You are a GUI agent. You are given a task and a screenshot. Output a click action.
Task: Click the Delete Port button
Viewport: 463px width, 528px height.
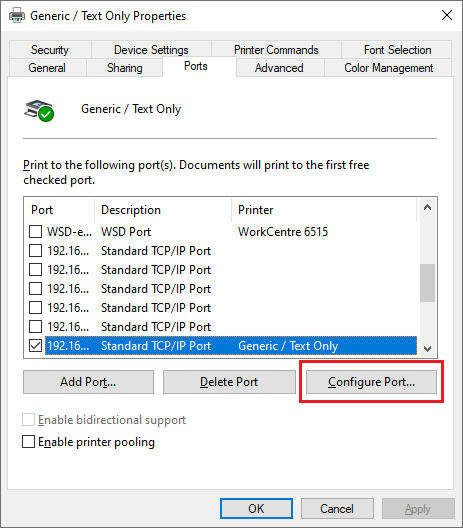coord(229,382)
